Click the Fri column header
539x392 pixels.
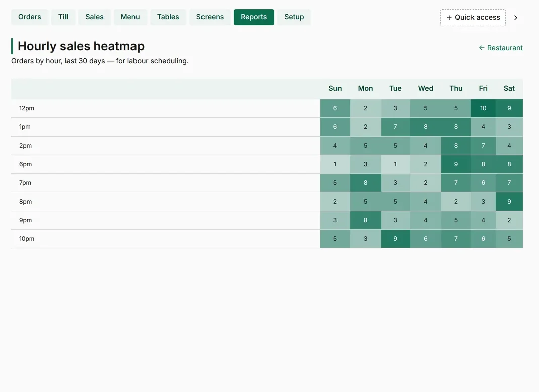tap(483, 88)
